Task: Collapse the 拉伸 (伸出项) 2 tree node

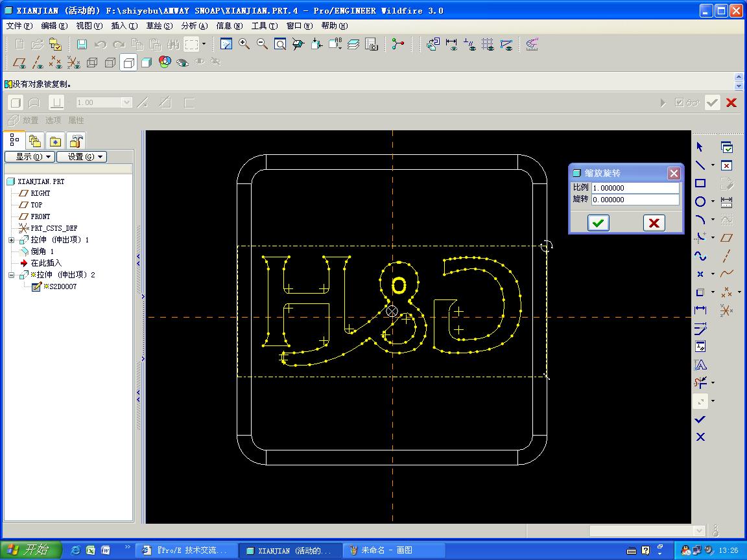Action: coord(12,275)
